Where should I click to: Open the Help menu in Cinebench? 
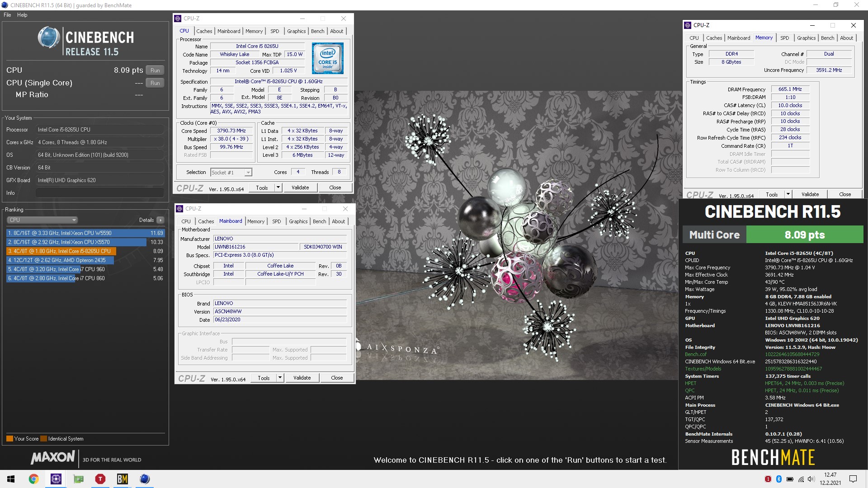pyautogui.click(x=22, y=15)
